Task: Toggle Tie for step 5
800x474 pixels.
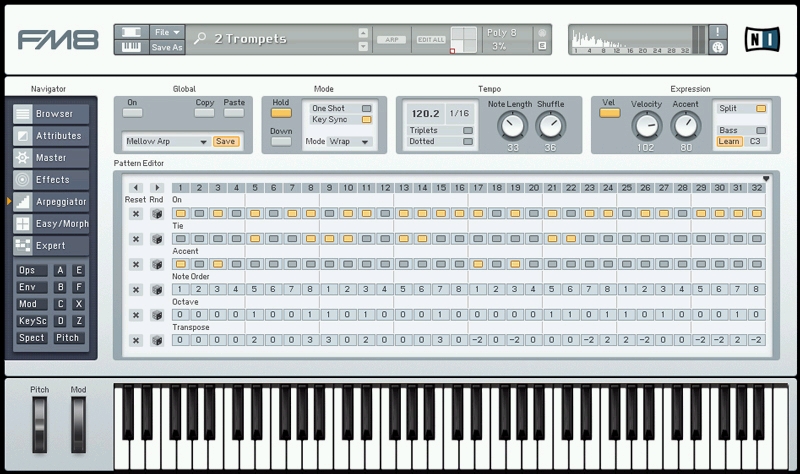Action: click(255, 238)
